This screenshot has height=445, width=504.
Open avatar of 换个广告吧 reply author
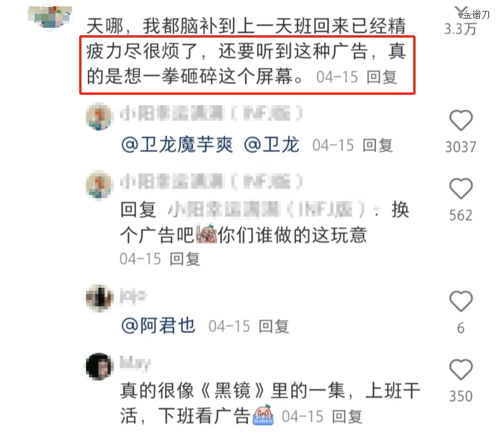(99, 185)
